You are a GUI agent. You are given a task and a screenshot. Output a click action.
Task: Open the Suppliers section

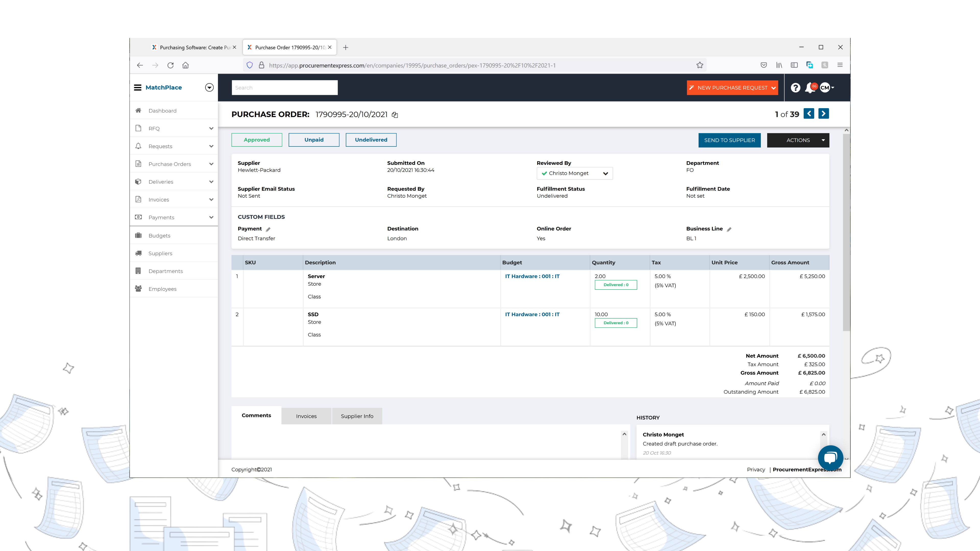tap(160, 253)
